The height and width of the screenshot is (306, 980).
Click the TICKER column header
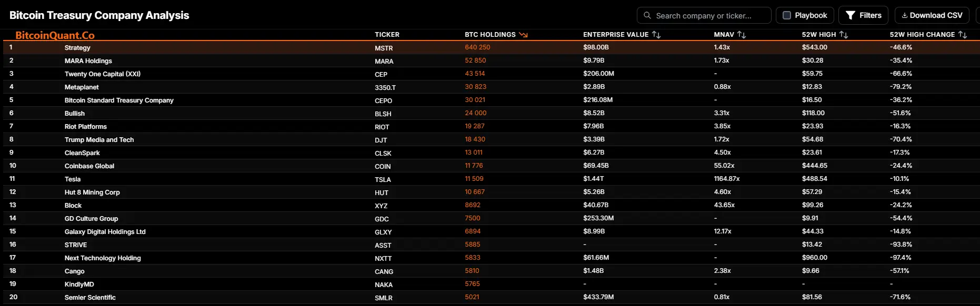tap(387, 35)
